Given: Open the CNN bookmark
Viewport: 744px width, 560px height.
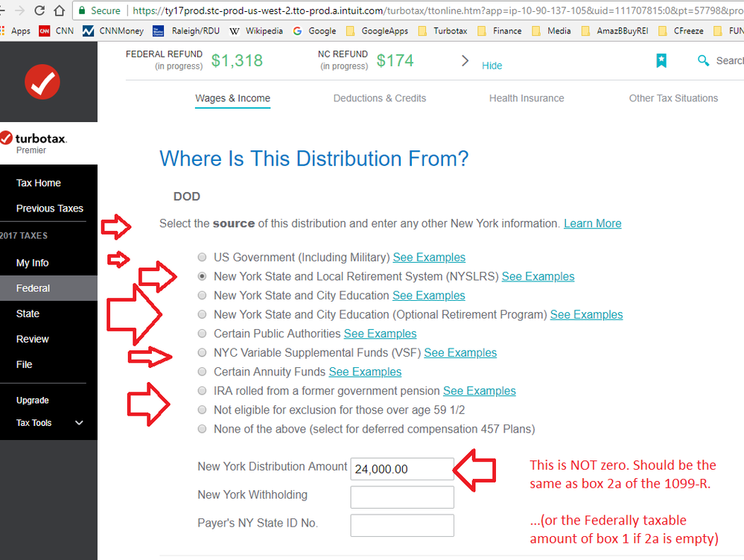Looking at the screenshot, I should (x=57, y=31).
